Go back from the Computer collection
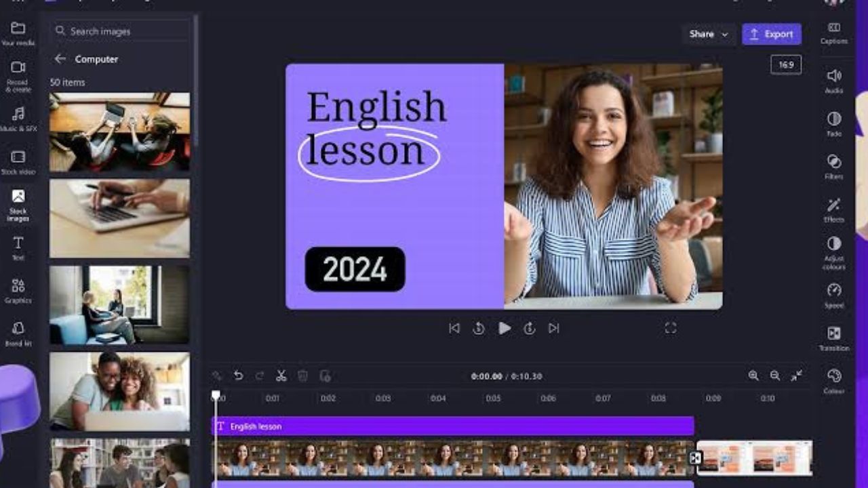The width and height of the screenshot is (868, 488). tap(60, 59)
